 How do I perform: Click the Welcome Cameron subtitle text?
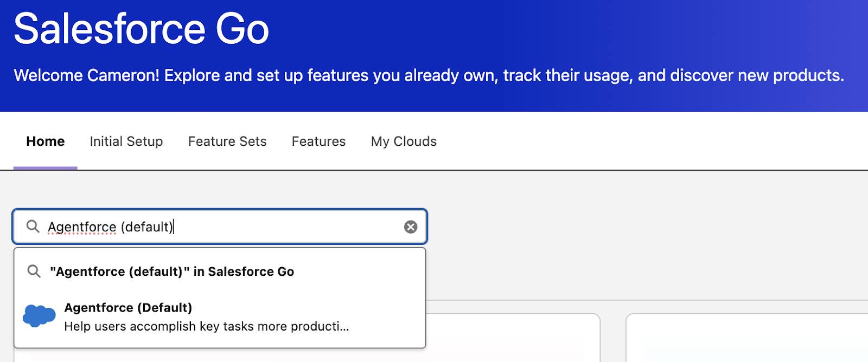[x=429, y=75]
